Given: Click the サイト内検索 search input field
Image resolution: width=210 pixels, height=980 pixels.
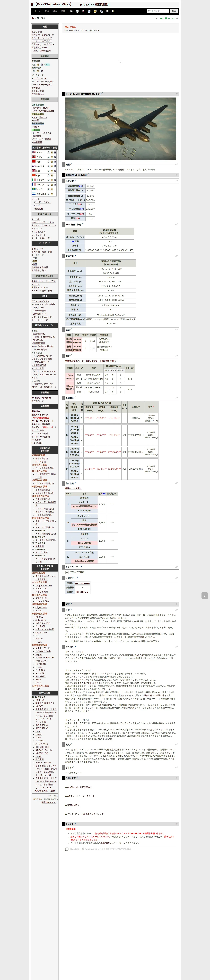Looking at the screenshot, I should (x=158, y=11).
